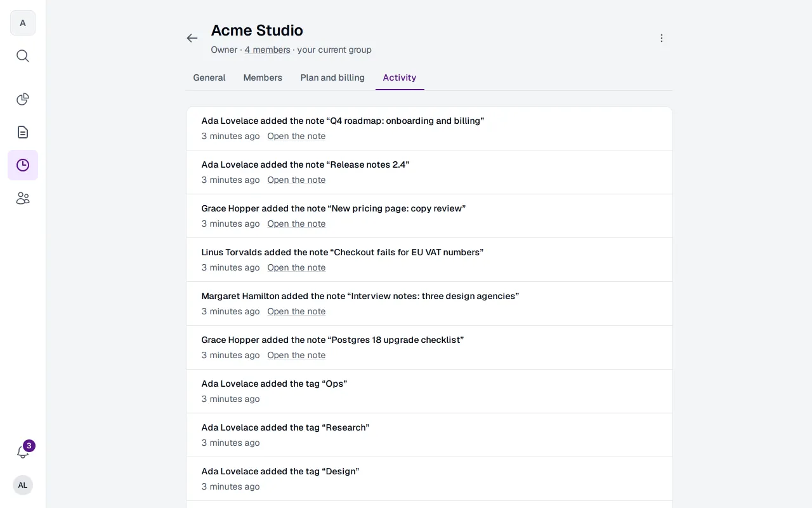Click the A workspace switcher button
The width and height of the screenshot is (812, 508).
pos(23,23)
